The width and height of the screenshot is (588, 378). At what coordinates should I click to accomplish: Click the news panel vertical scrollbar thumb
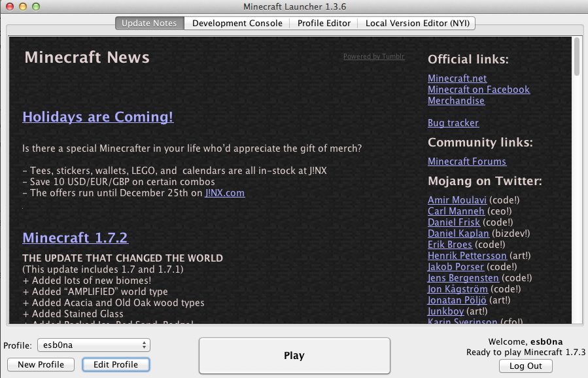coord(577,57)
